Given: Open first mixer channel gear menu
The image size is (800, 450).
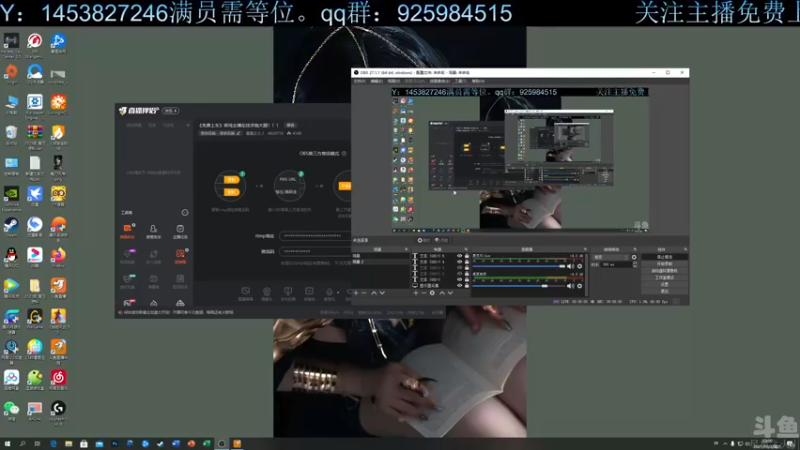Looking at the screenshot, I should tap(580, 266).
